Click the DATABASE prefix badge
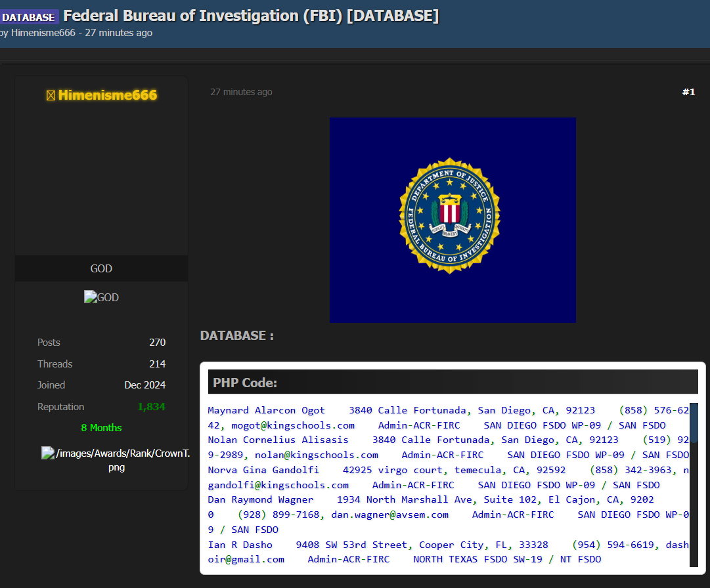The height and width of the screenshot is (588, 710). click(x=29, y=17)
